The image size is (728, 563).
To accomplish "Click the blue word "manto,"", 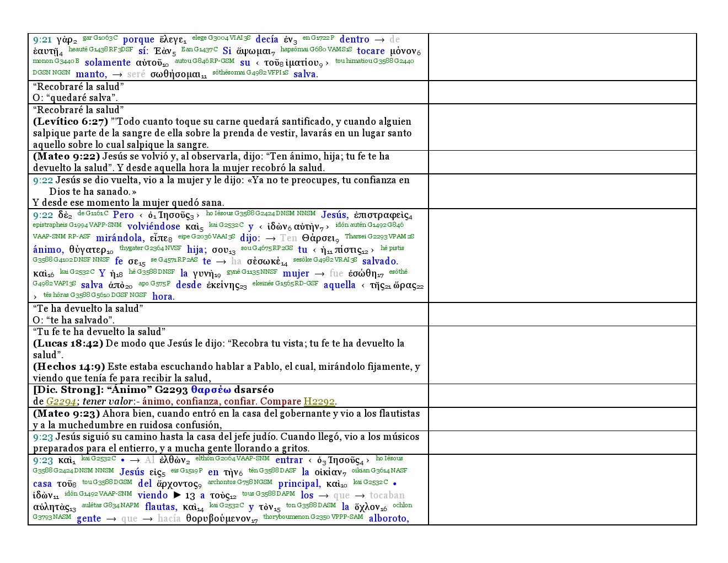I will [x=92, y=75].
